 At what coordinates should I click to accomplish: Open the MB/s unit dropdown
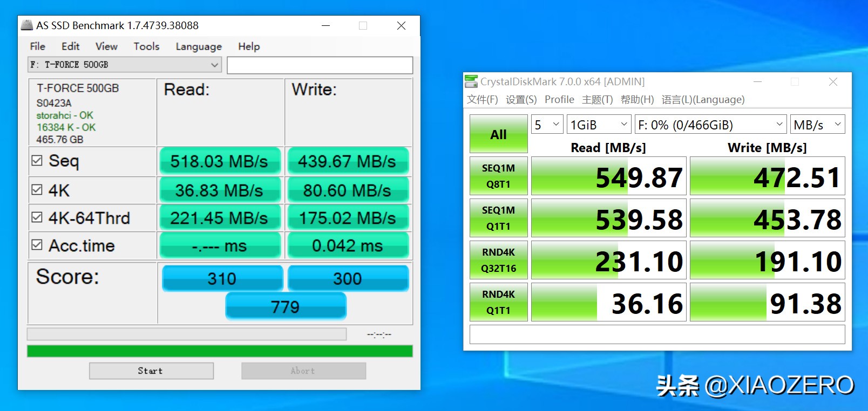tap(817, 125)
